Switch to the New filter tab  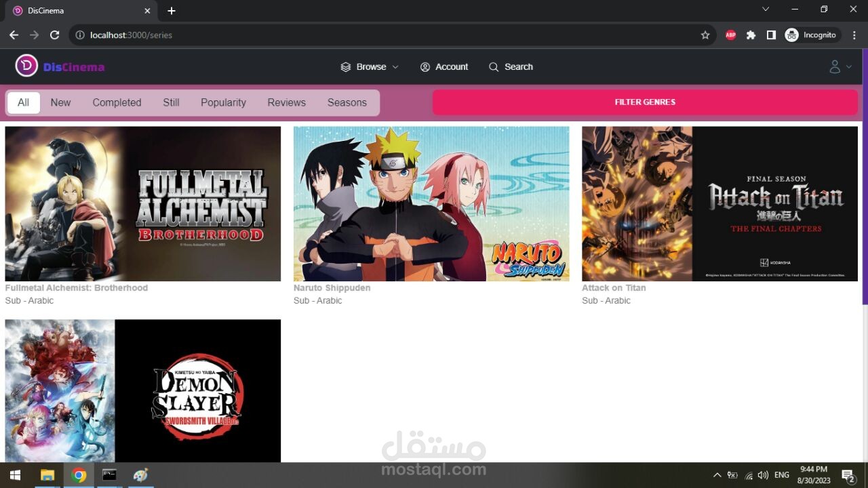pyautogui.click(x=60, y=102)
